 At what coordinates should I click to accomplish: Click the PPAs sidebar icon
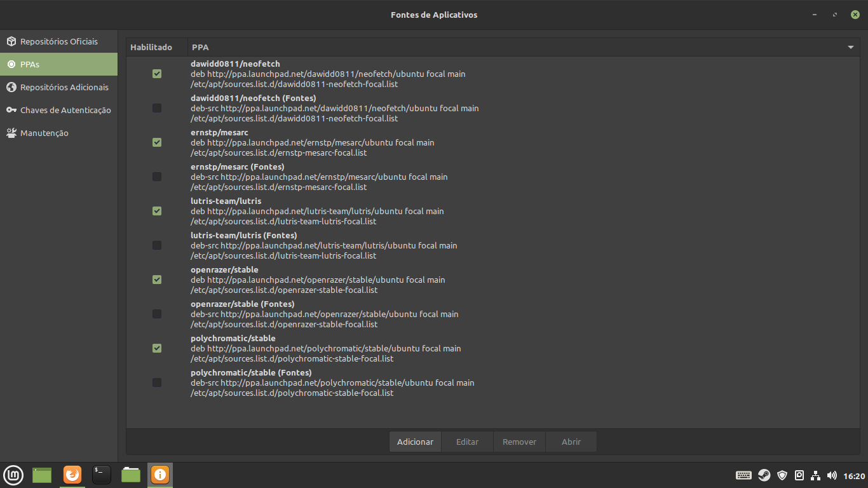click(x=11, y=64)
